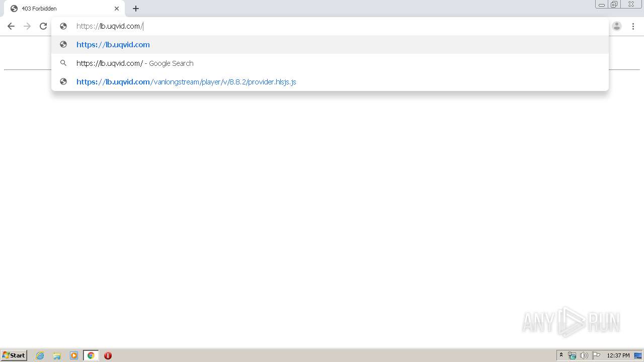Open a new tab with plus button
The height and width of the screenshot is (362, 644).
(x=136, y=9)
